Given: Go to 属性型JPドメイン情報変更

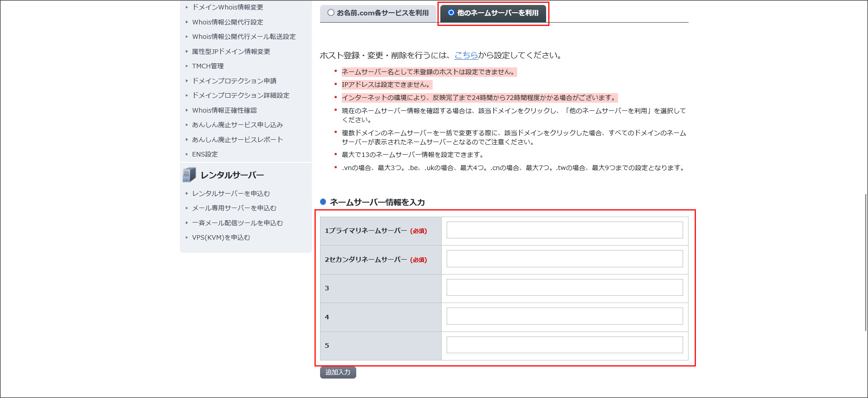Looking at the screenshot, I should coord(231,52).
